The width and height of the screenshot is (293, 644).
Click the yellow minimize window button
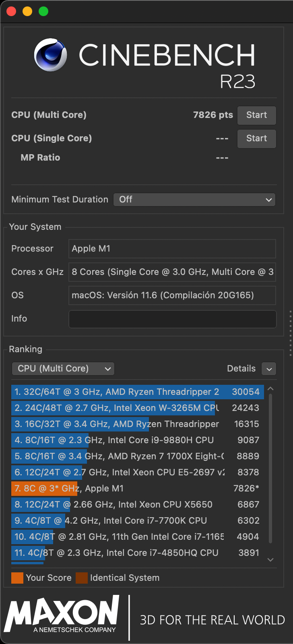coord(27,11)
